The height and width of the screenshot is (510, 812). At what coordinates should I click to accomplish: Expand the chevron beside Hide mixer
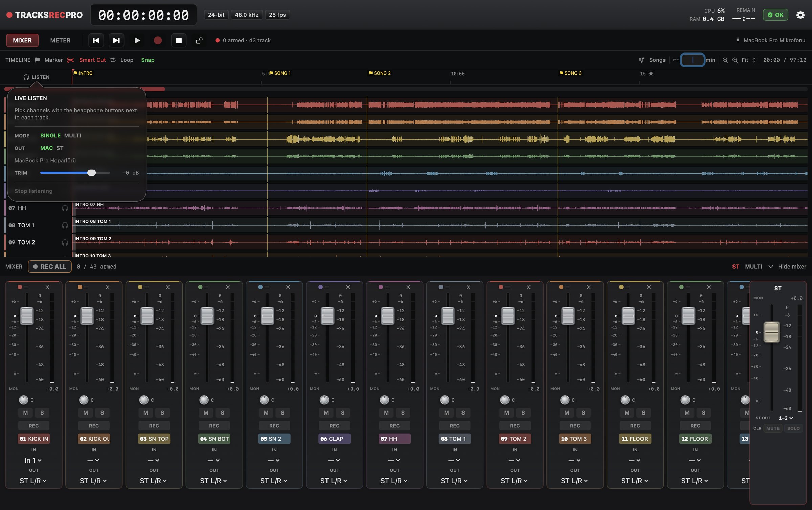tap(771, 267)
